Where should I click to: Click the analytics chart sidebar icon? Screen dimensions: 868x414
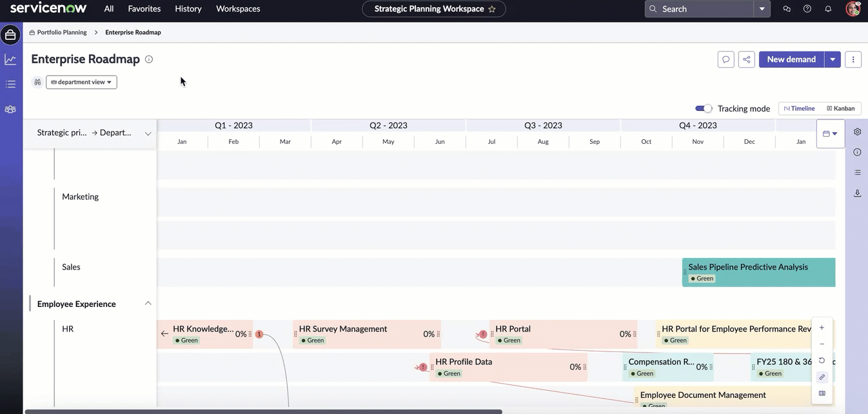(10, 59)
